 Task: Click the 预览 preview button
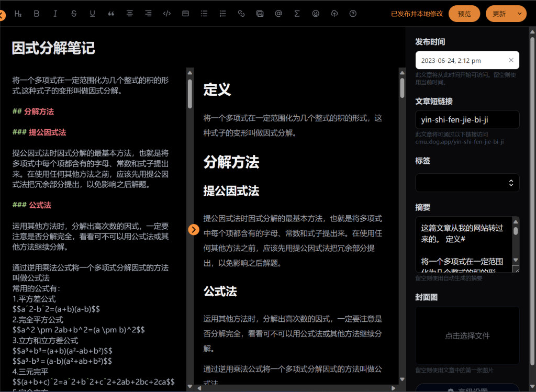[464, 14]
